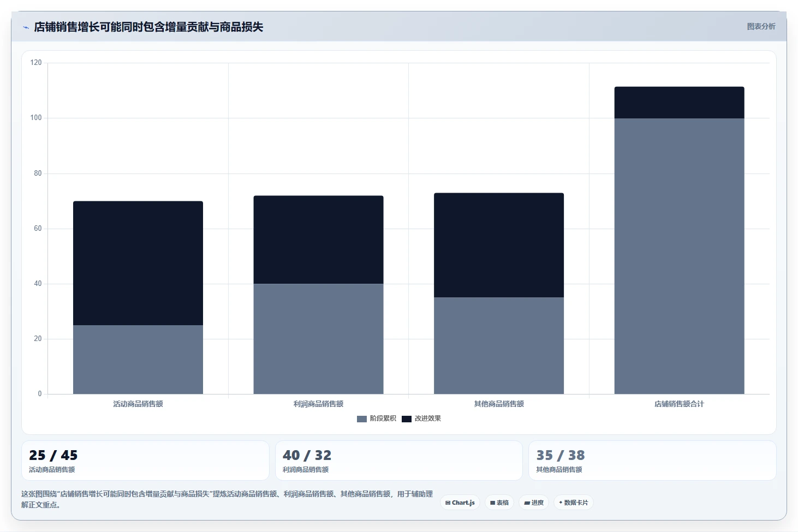Viewport: 798px width, 532px height.
Task: Click the dark top segment of 店铺销售额合计 bar
Action: pyautogui.click(x=679, y=103)
